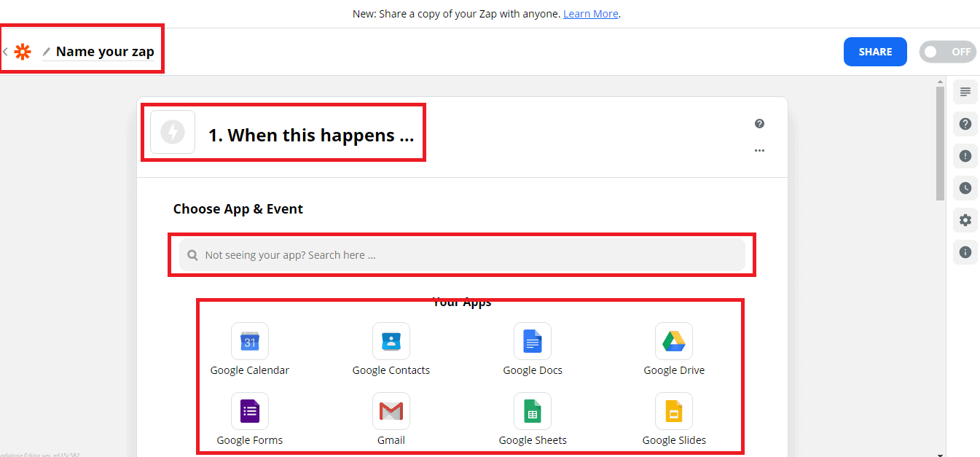Viewport: 980px width, 457px height.
Task: Click the Zapier orange logo icon
Action: 23,52
